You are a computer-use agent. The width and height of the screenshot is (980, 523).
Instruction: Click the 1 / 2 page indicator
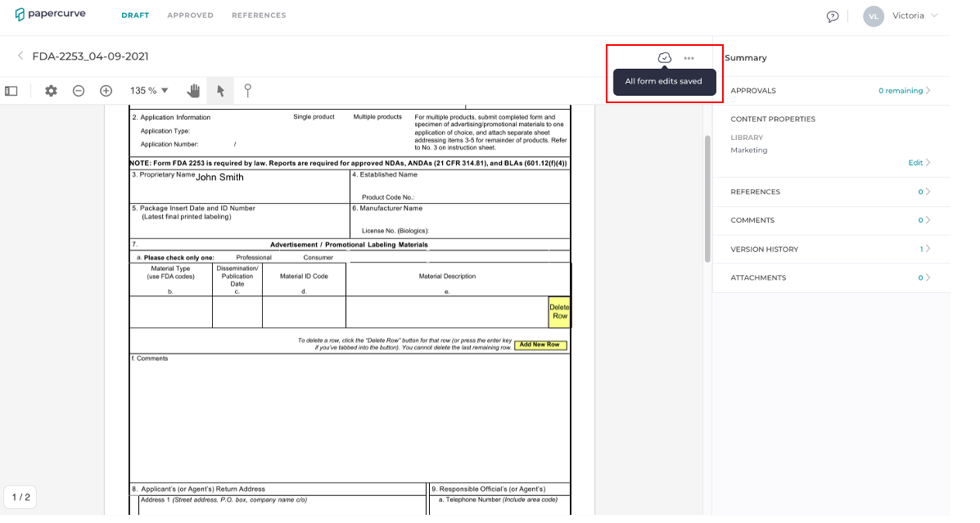pos(20,498)
